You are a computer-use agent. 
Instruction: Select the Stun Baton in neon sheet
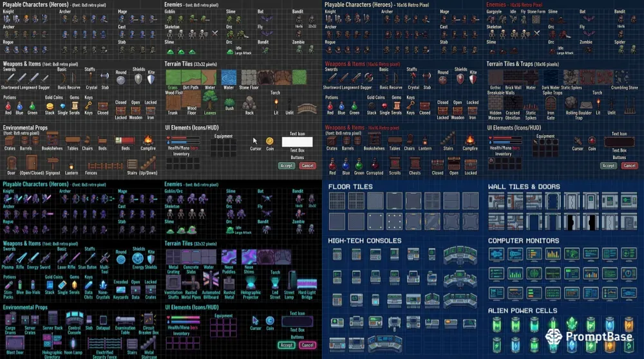(x=90, y=258)
